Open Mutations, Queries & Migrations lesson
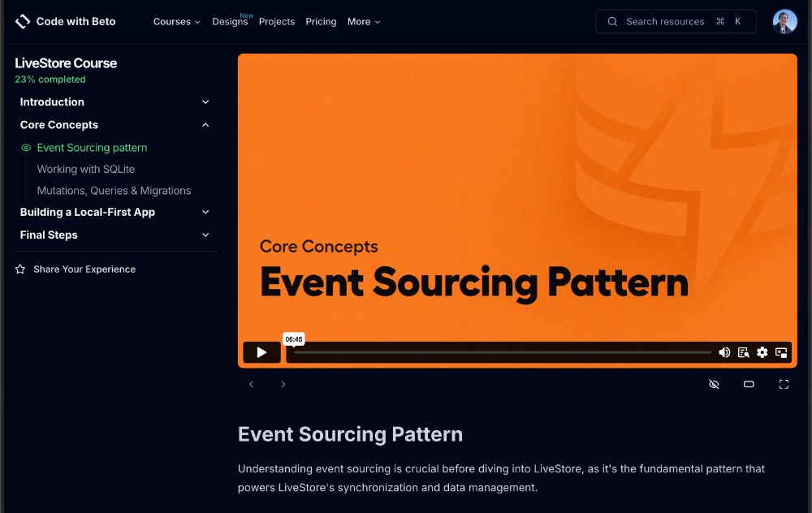The width and height of the screenshot is (812, 513). 114,191
